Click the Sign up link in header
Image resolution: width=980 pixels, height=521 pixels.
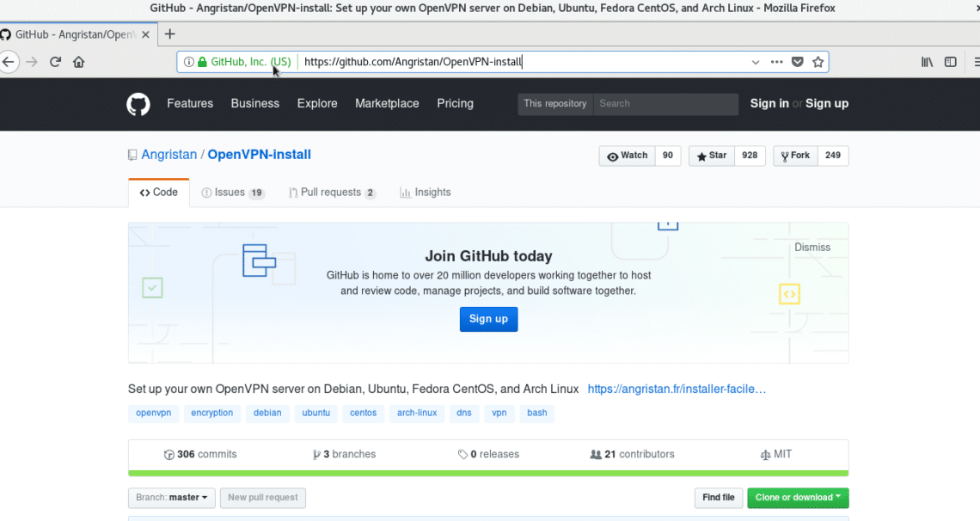pos(827,104)
